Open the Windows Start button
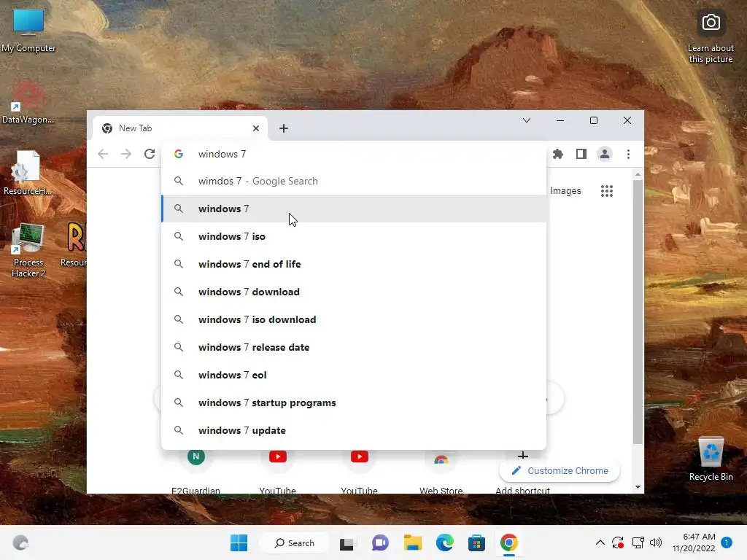Viewport: 747px width, 560px height. (x=239, y=542)
